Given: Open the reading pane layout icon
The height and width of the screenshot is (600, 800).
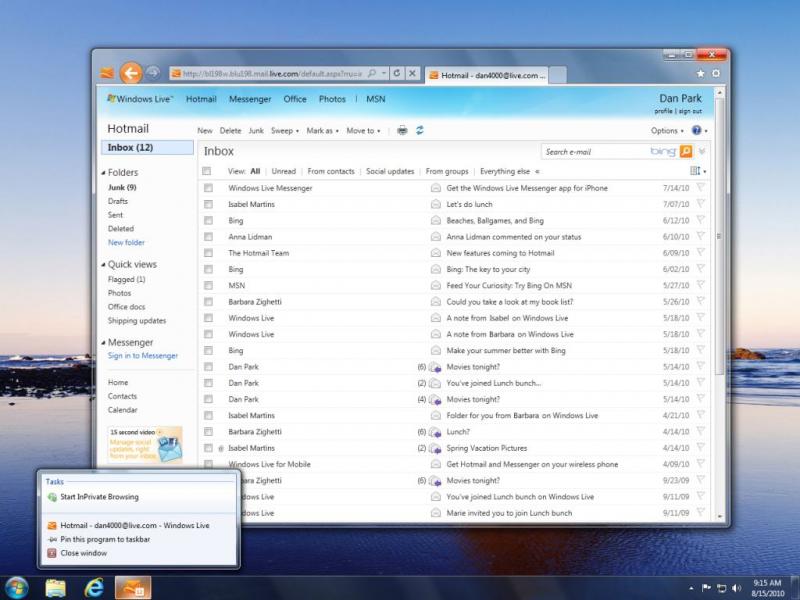Looking at the screenshot, I should pos(695,171).
